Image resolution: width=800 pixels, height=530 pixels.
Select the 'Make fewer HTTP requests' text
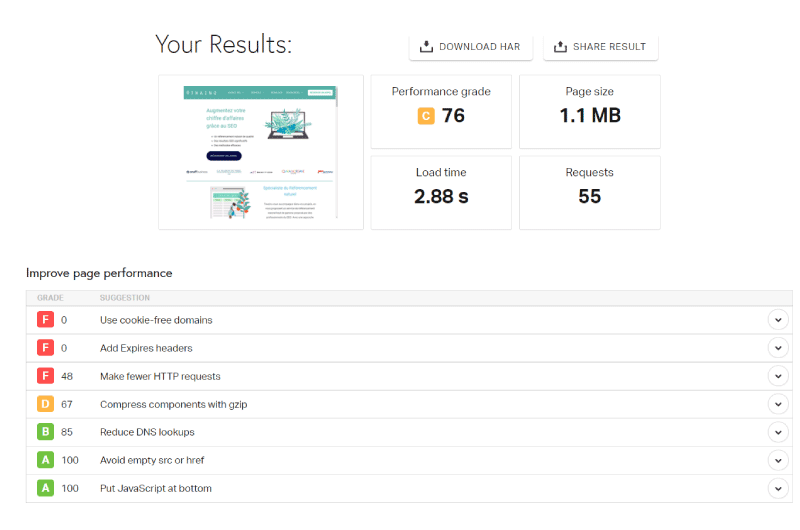(160, 376)
